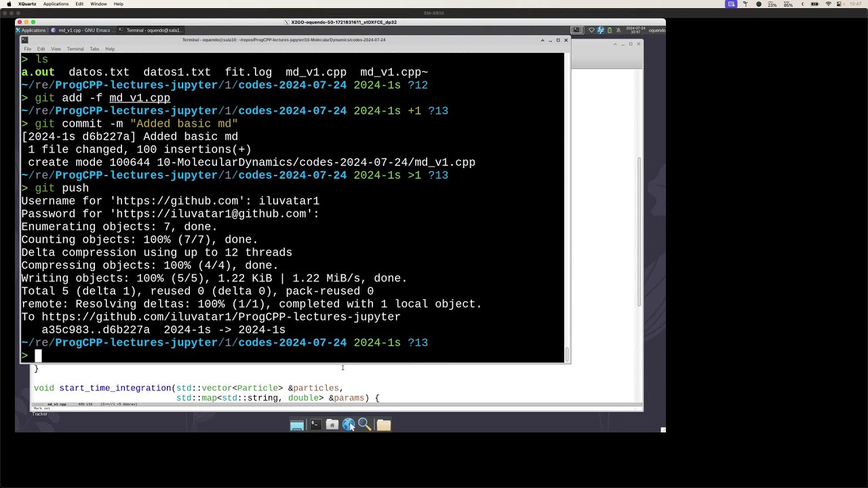
Task: Open the terminal Tabs menu
Action: [x=94, y=49]
